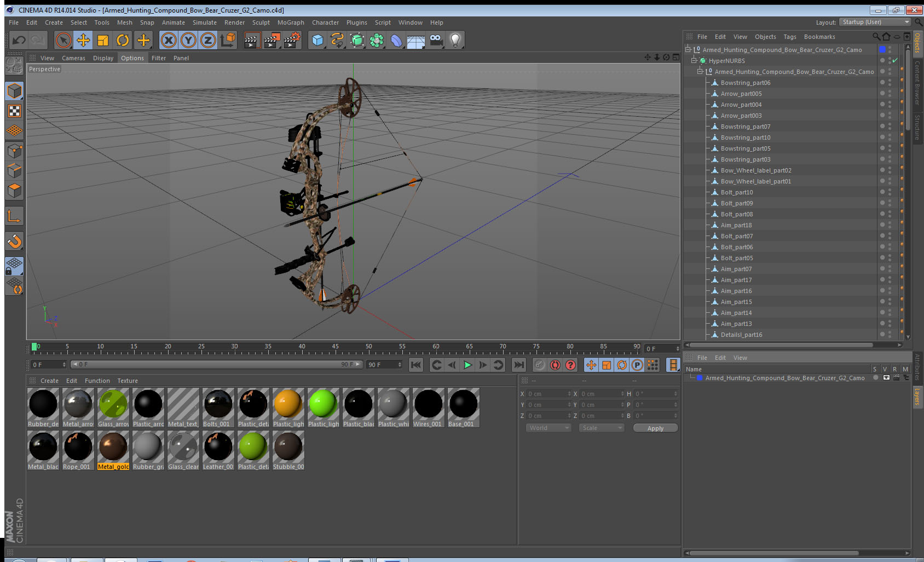Switch to Polygons mode
The image size is (924, 562).
pos(14,191)
